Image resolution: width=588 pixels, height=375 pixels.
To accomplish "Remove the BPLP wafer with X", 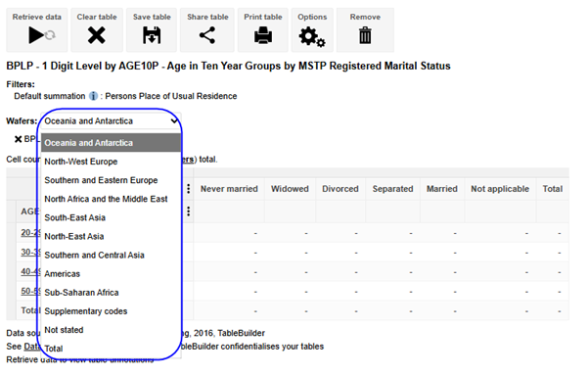I will (x=18, y=139).
